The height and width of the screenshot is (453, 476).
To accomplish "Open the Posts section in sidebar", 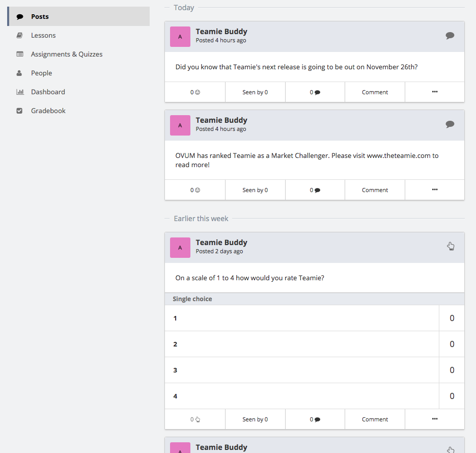I will pyautogui.click(x=78, y=16).
